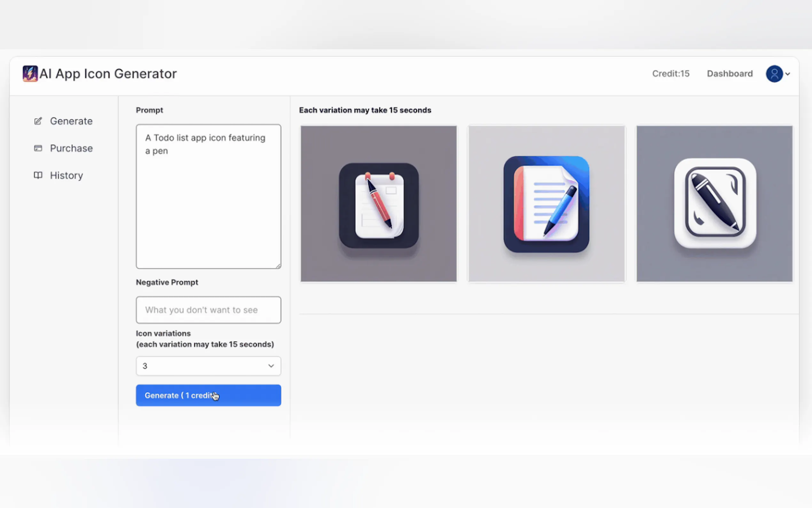Viewport: 812px width, 508px height.
Task: Navigate to the History section
Action: (66, 175)
